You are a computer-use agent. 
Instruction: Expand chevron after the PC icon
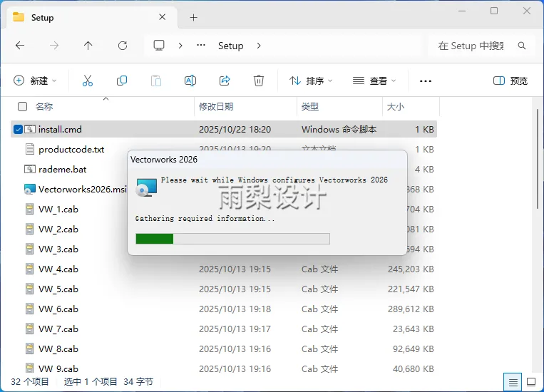click(180, 46)
